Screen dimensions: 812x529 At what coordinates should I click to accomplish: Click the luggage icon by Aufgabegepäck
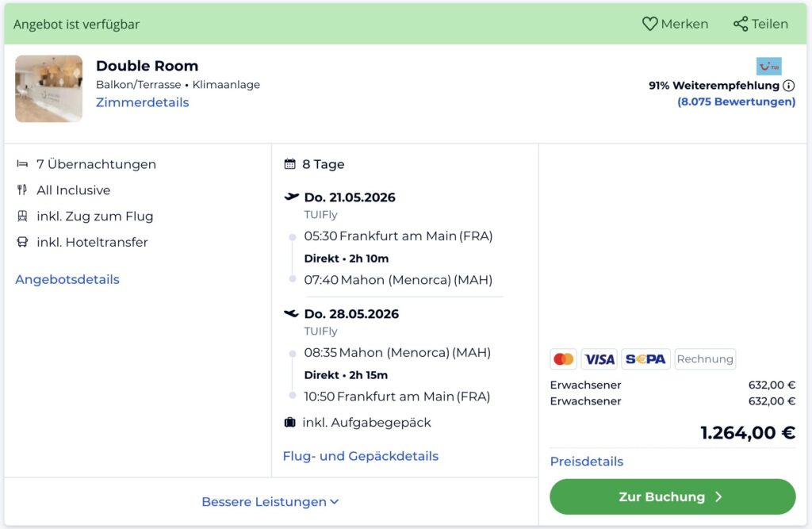click(x=290, y=423)
